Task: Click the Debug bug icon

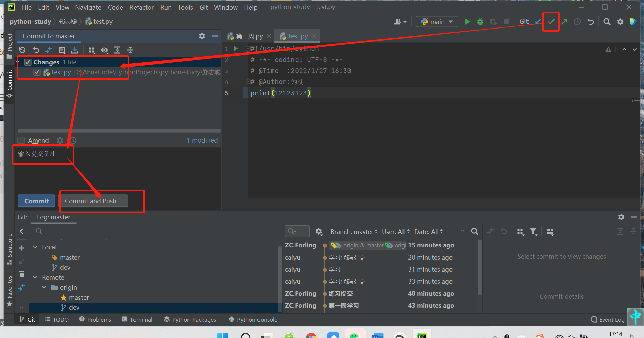Action: click(x=480, y=22)
